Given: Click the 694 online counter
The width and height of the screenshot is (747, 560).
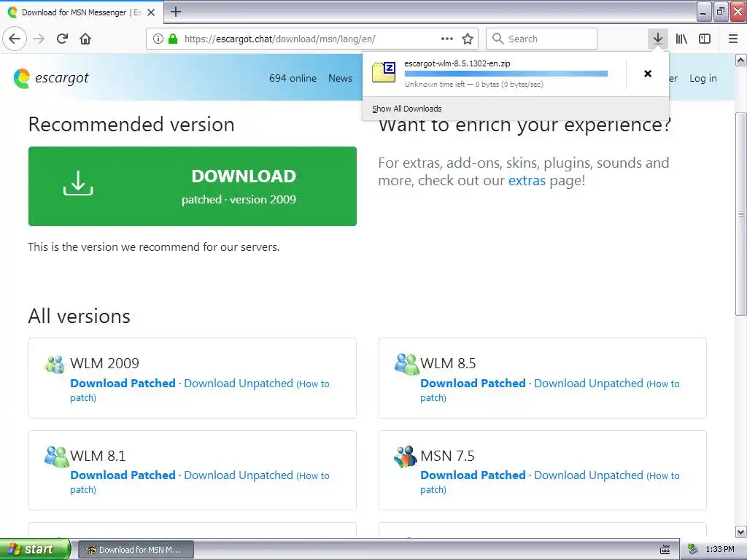Looking at the screenshot, I should [293, 78].
